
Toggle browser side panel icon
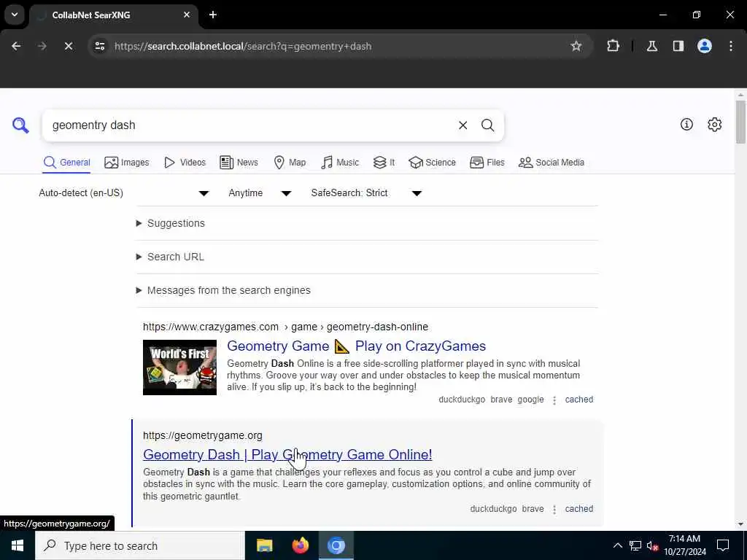click(x=678, y=46)
